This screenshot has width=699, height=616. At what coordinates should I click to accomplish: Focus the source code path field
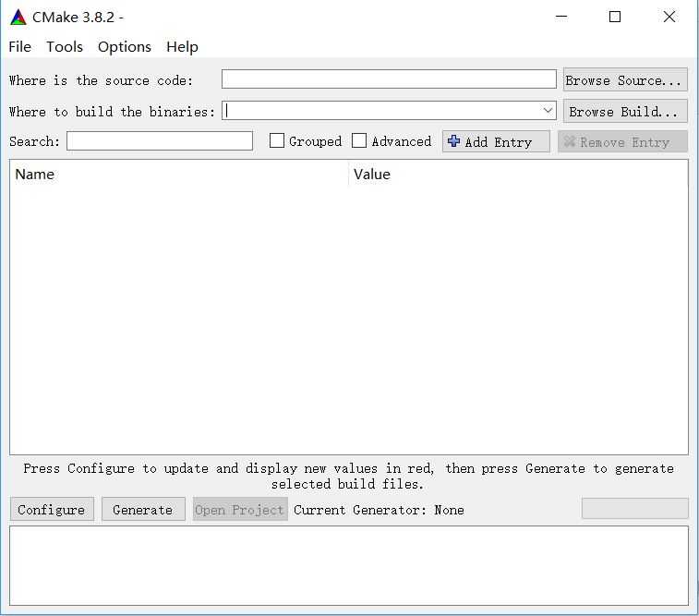(x=389, y=79)
